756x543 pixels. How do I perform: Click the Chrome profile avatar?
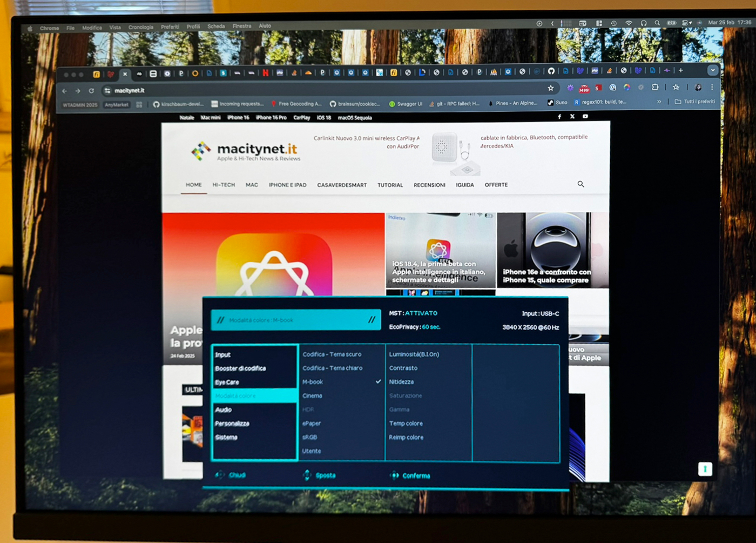coord(698,87)
